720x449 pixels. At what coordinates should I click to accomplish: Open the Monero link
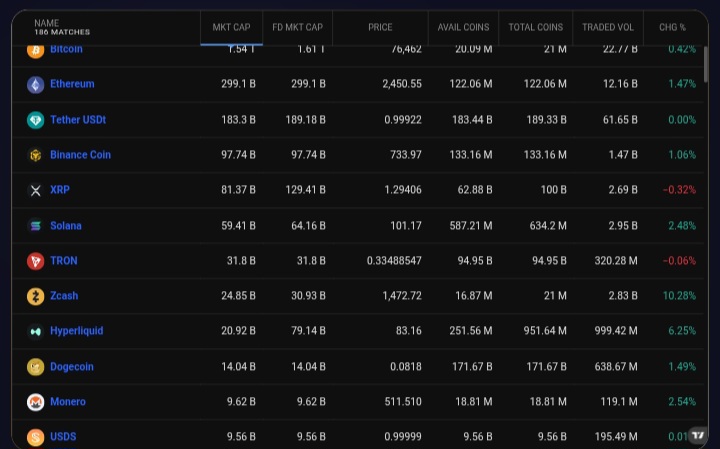pyautogui.click(x=68, y=402)
